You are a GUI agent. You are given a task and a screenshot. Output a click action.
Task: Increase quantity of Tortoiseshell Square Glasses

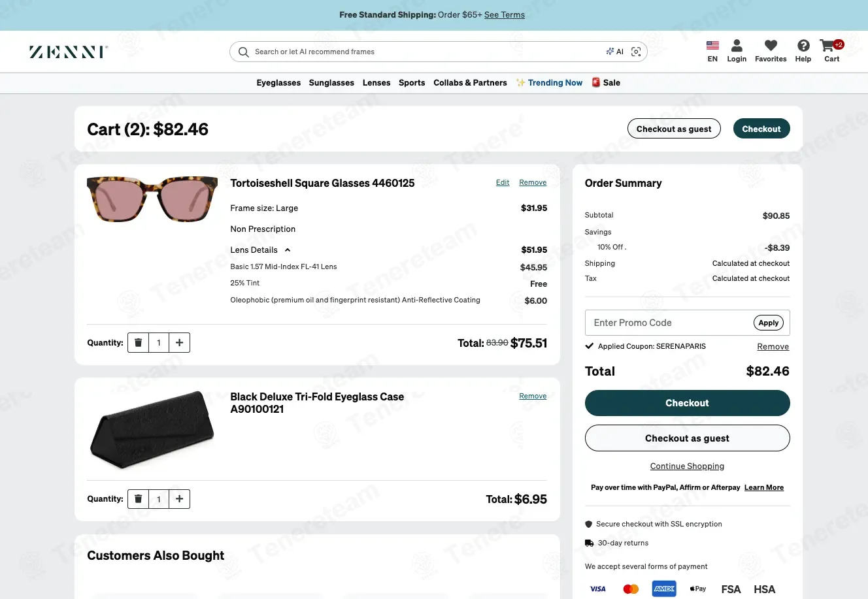tap(179, 343)
